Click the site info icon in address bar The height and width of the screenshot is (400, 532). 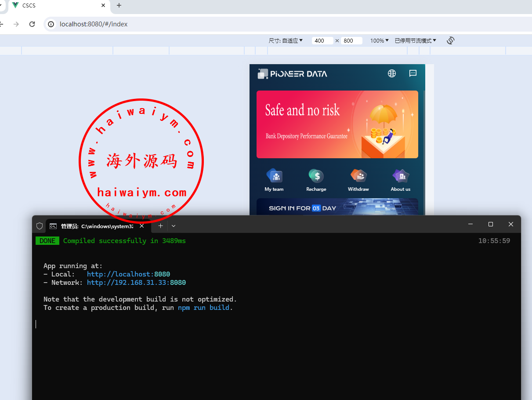pos(51,24)
